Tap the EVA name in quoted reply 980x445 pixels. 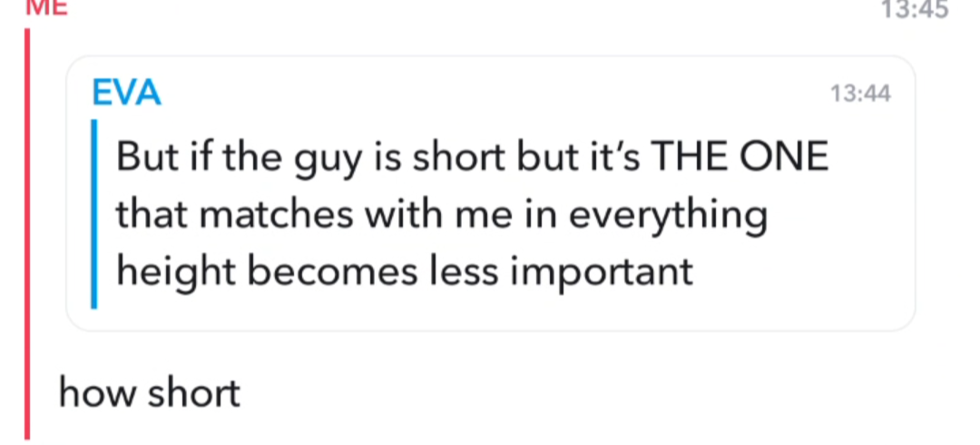pos(127,94)
